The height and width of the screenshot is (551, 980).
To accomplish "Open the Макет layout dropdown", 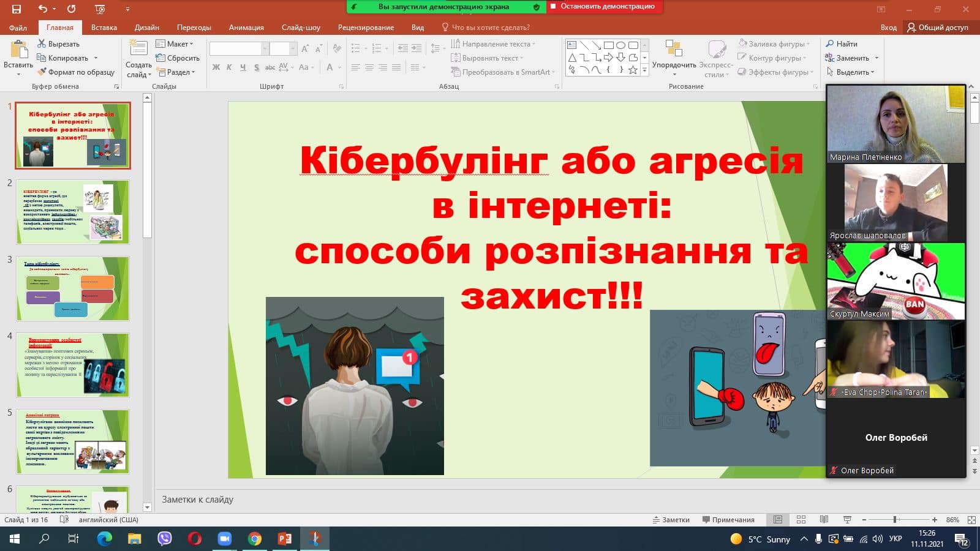I will click(x=175, y=44).
